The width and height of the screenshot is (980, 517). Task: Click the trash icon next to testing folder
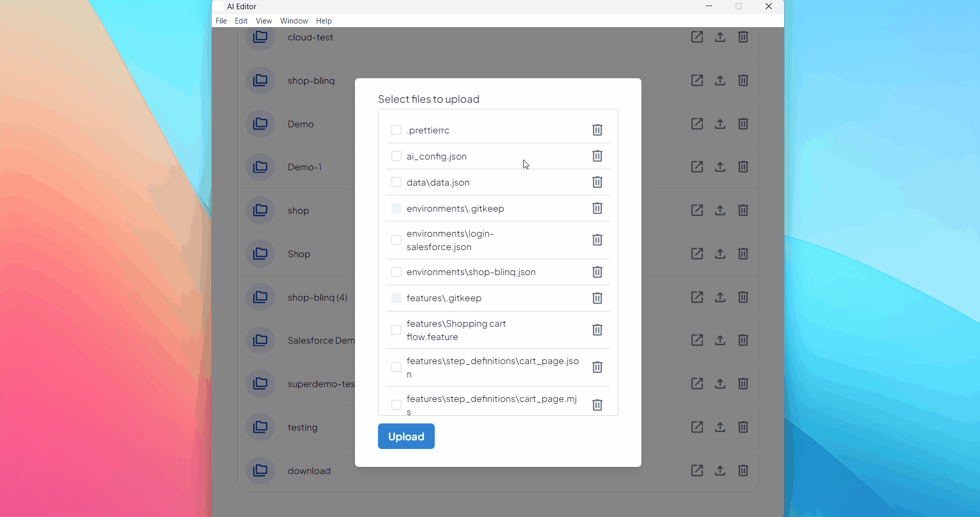tap(743, 427)
